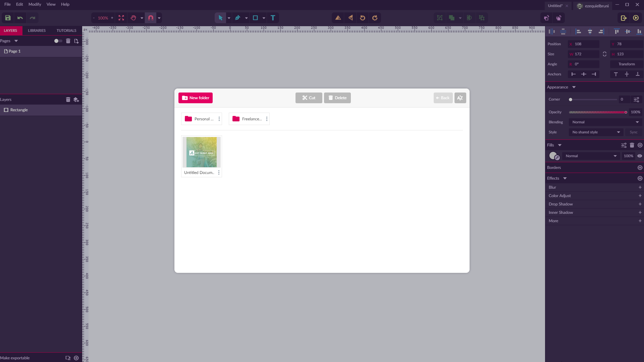The width and height of the screenshot is (644, 362).
Task: Add a new layer
Action: click(76, 100)
